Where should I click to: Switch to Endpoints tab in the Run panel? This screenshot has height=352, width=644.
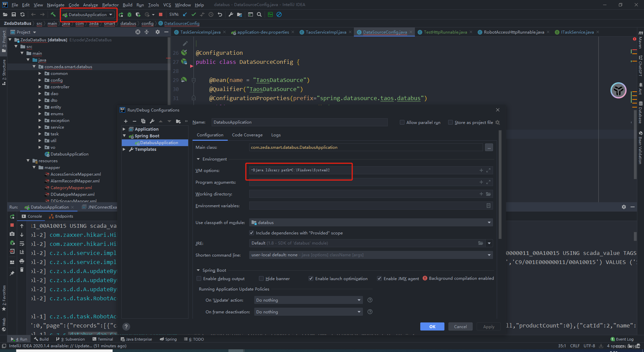(61, 216)
